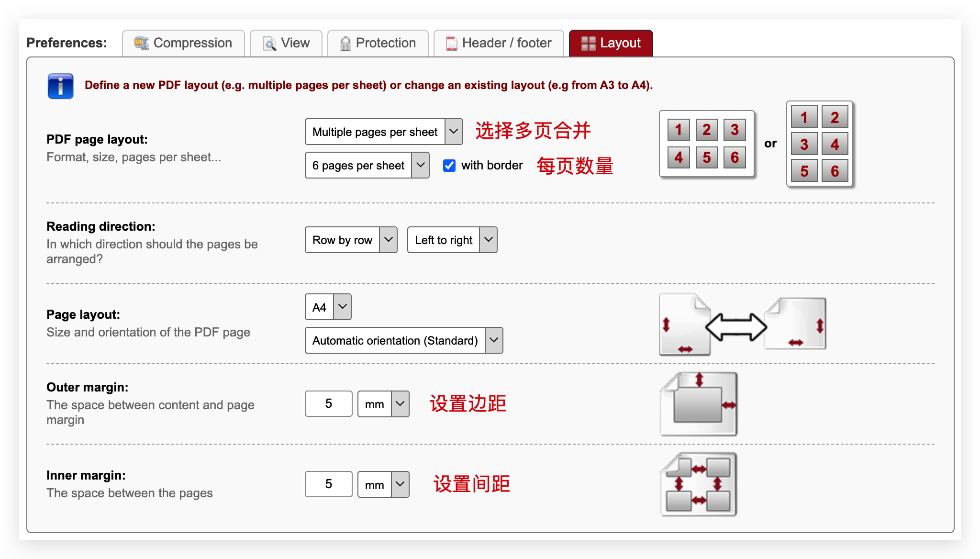Switch to the Compression tab
This screenshot has height=559, width=980.
[x=183, y=43]
